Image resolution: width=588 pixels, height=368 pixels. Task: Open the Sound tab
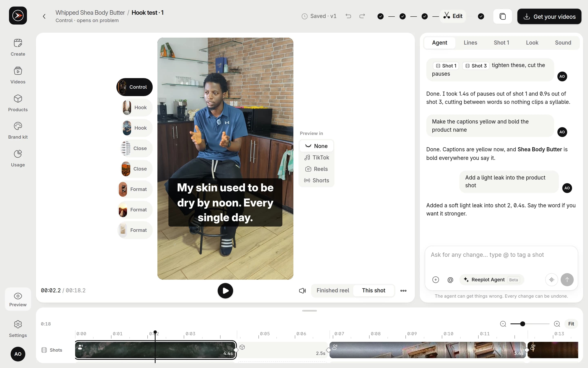563,43
